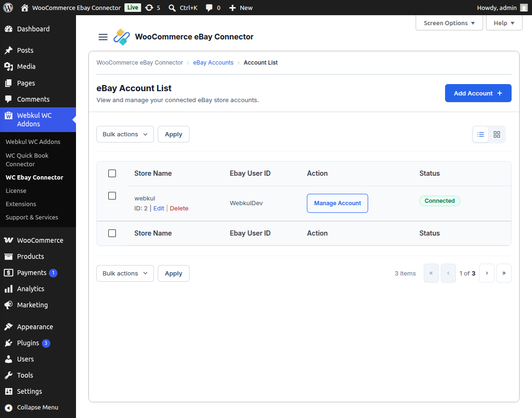
Task: Click WebkulDev eBay user ID cell
Action: coord(247,203)
